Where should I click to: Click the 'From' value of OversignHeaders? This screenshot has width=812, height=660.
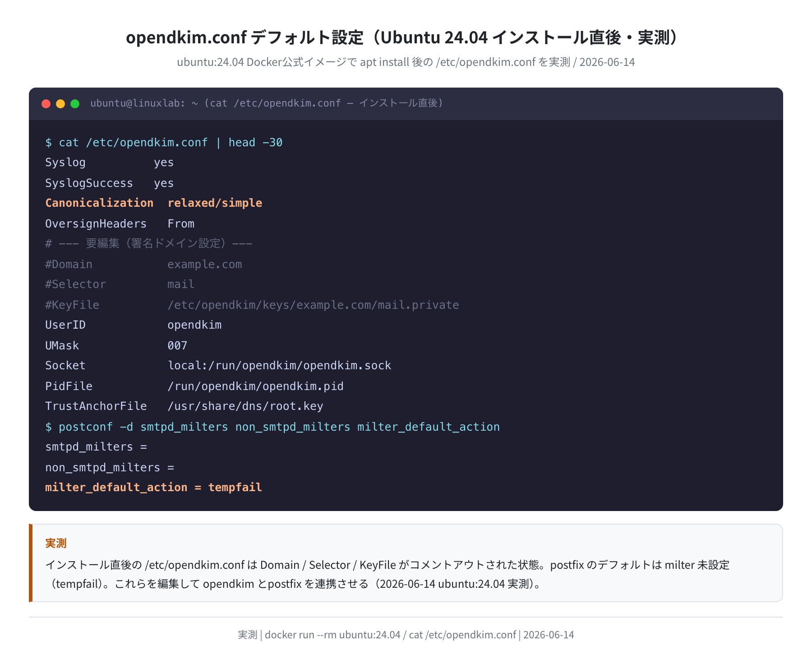click(181, 224)
